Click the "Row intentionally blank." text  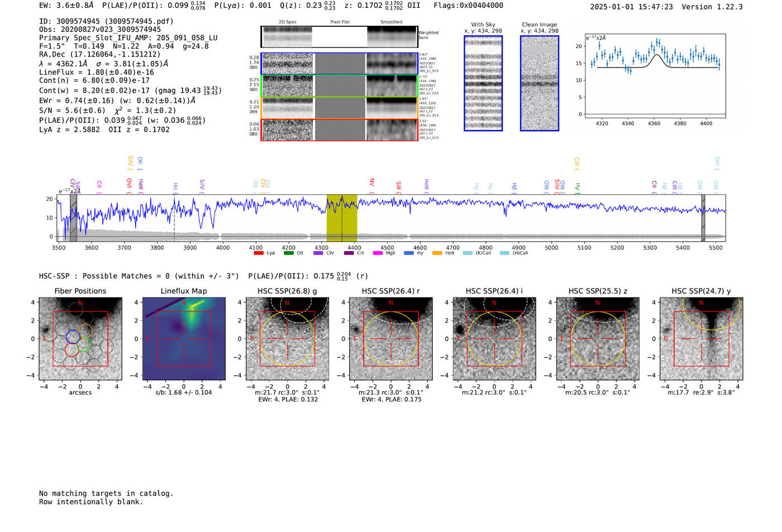(91, 502)
